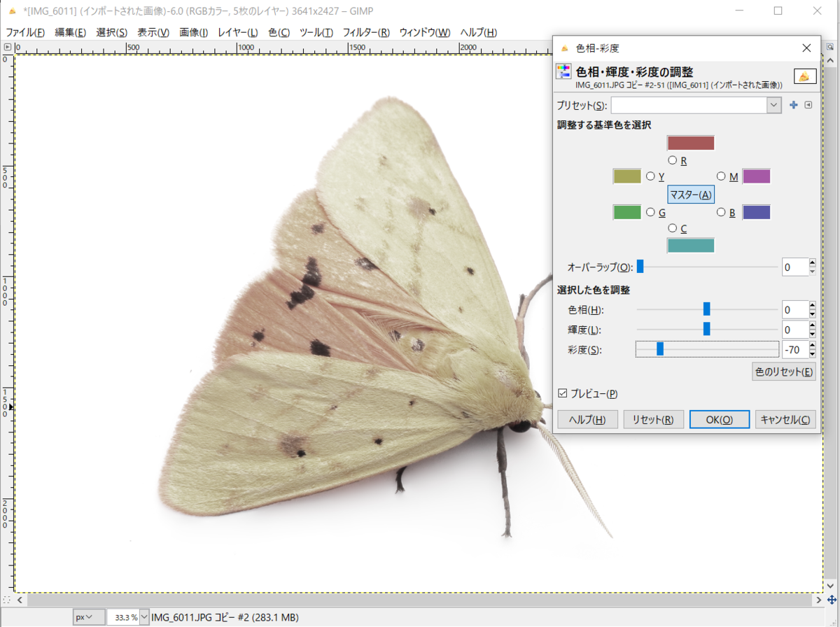840x627 pixels.
Task: Click the blue color swatch beside B
Action: (x=757, y=212)
